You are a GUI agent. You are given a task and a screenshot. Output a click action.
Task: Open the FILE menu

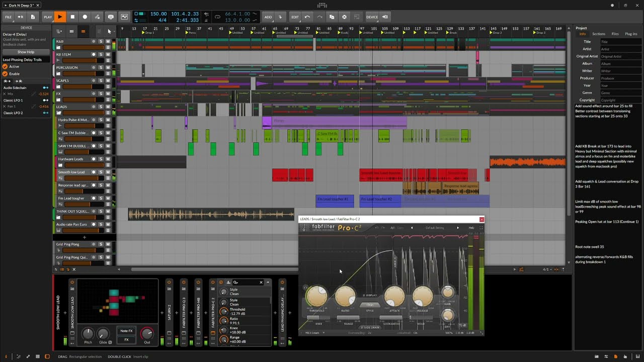9,17
